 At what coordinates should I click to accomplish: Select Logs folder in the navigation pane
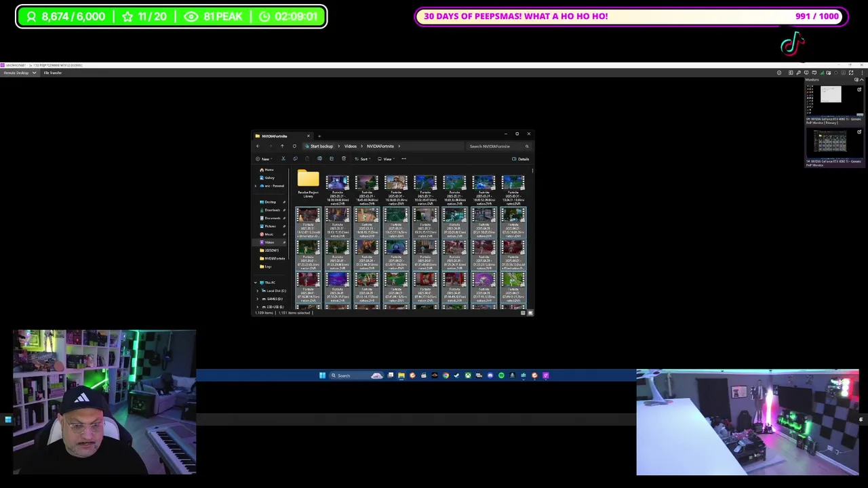click(267, 266)
